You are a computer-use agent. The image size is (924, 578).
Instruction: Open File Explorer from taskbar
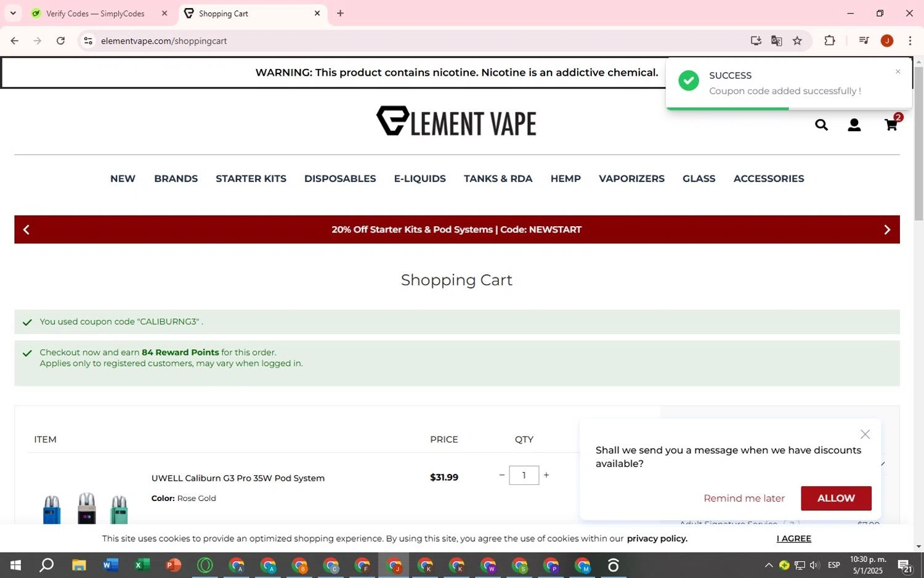[x=78, y=565]
